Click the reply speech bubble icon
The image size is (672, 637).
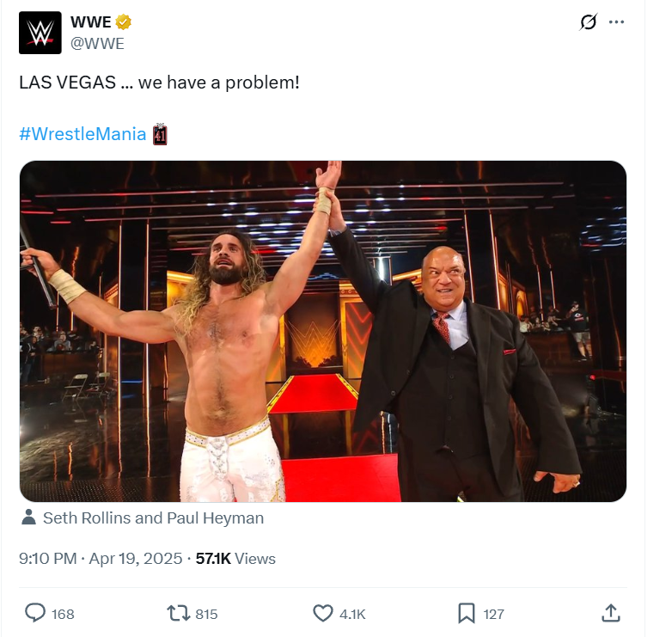point(35,613)
